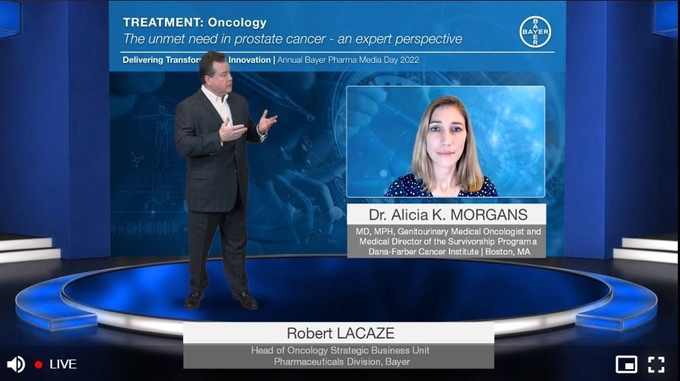Select Dr. Alicia Morgans' video inset
Screen dimensions: 680x381
446,142
